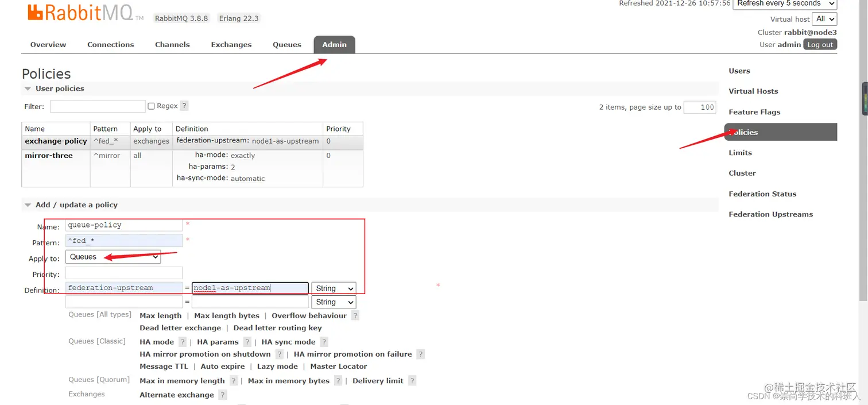Insert the HA mode definition key

click(157, 342)
